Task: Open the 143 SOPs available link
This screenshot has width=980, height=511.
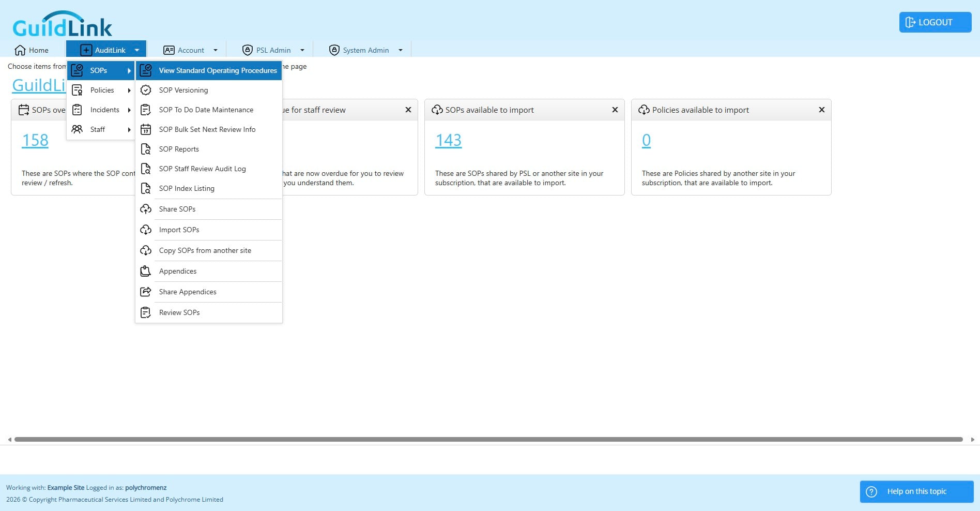Action: (x=449, y=140)
